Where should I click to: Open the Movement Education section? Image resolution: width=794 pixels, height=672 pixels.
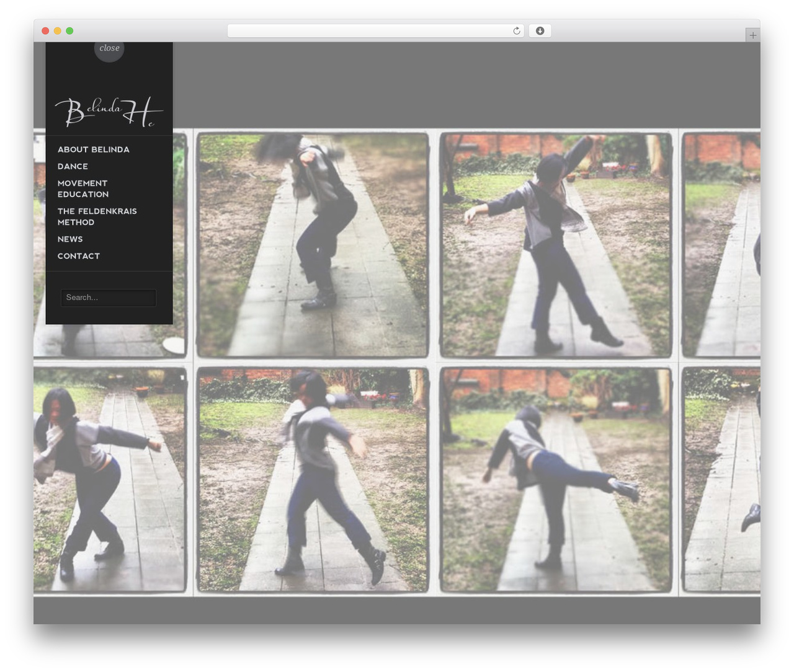[x=83, y=188]
